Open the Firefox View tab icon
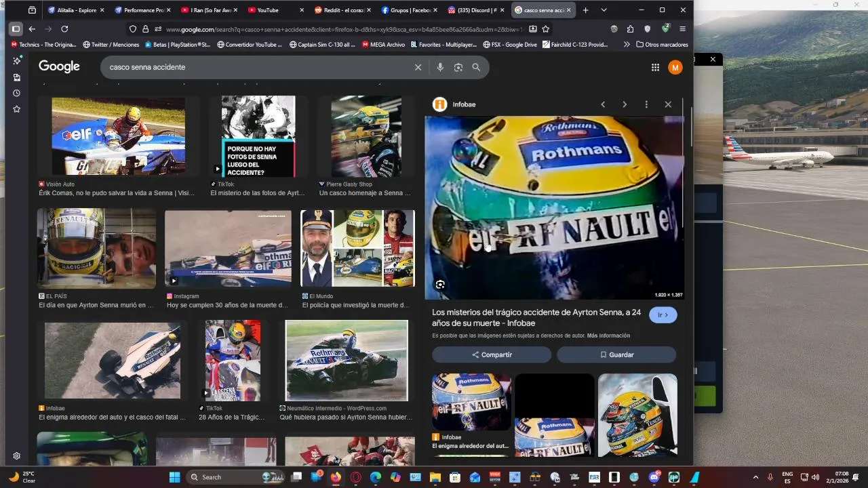868x488 pixels. (32, 10)
